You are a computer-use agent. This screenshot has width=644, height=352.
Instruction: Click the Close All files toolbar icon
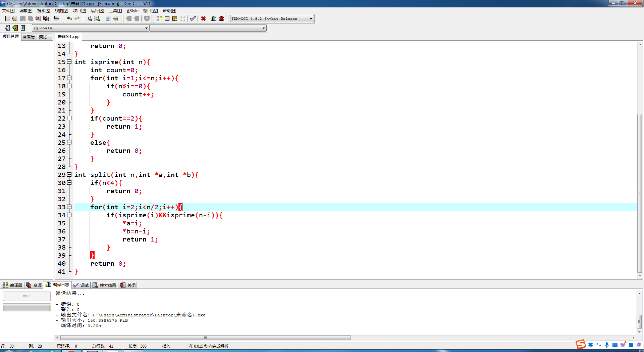46,18
